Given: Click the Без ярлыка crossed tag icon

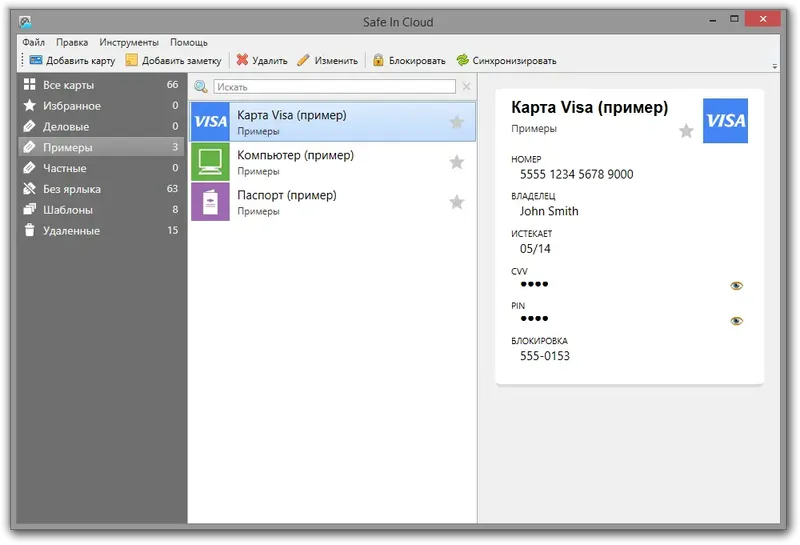Looking at the screenshot, I should pos(30,189).
